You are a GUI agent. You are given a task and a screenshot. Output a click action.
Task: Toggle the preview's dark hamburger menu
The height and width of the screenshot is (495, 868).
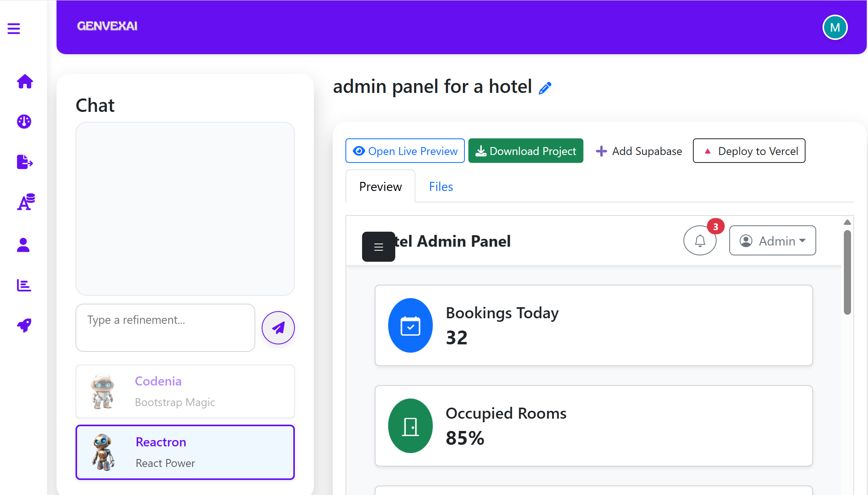tap(378, 247)
